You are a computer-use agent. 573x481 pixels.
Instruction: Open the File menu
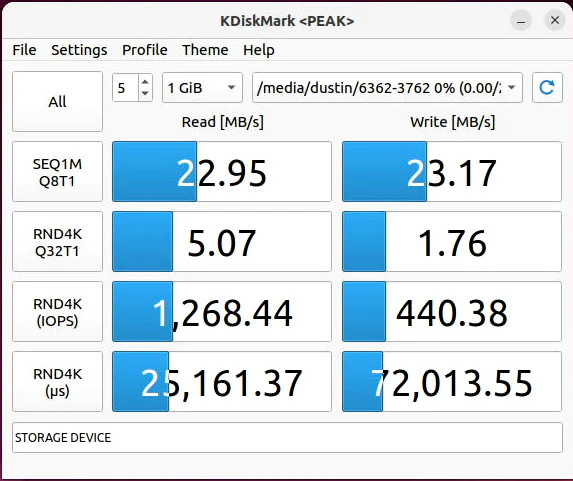point(24,50)
